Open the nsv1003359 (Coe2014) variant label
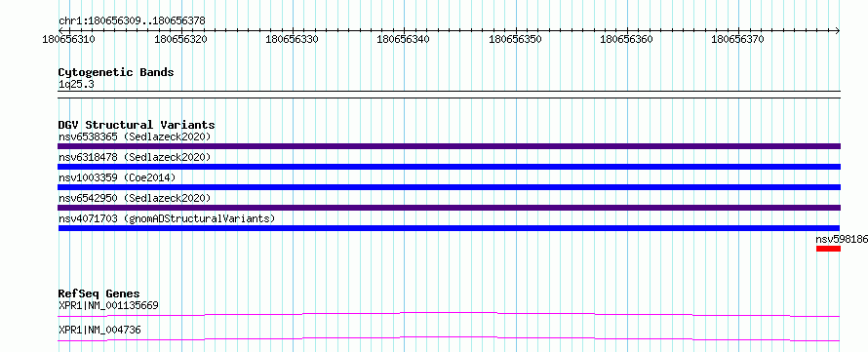This screenshot has width=868, height=352. tap(117, 177)
